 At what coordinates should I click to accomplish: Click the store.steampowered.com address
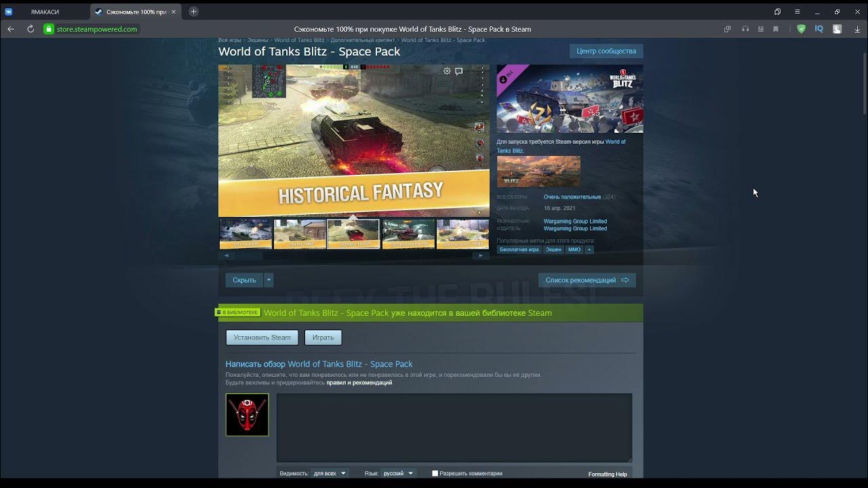97,29
